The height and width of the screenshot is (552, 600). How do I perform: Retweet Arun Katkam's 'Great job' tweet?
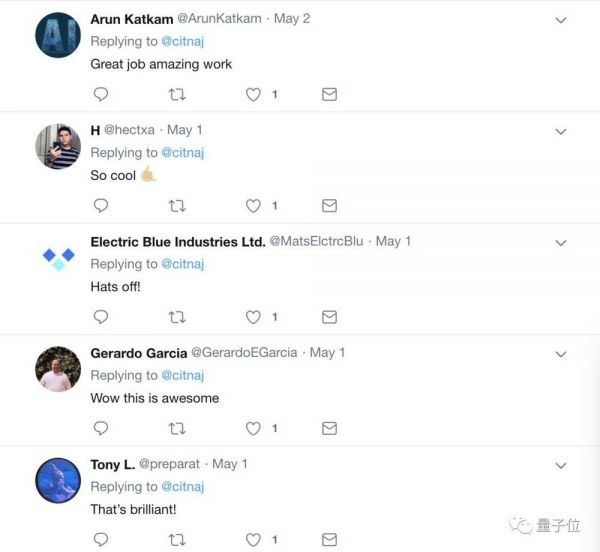pyautogui.click(x=177, y=94)
